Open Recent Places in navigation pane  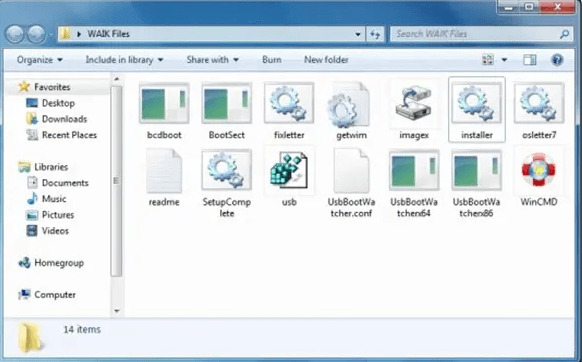[69, 135]
